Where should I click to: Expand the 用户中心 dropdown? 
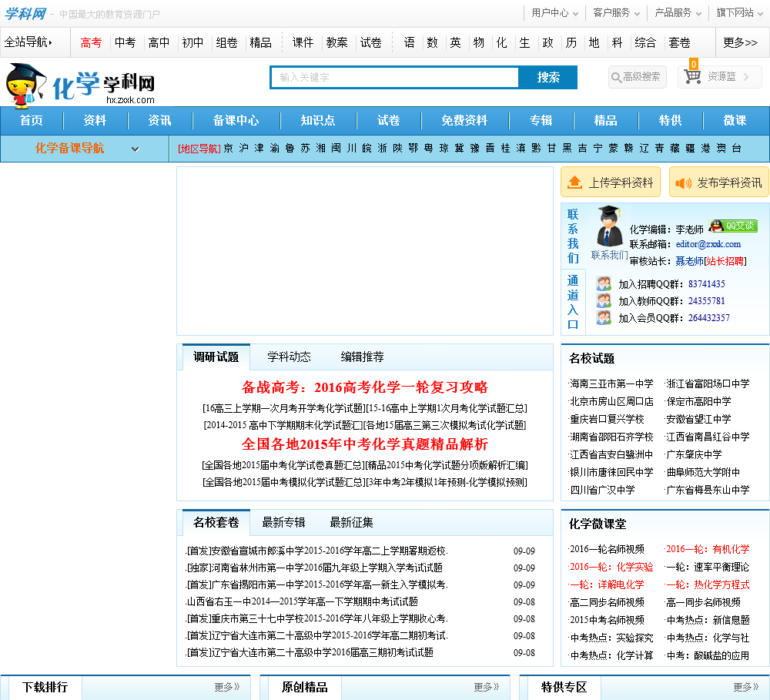554,13
